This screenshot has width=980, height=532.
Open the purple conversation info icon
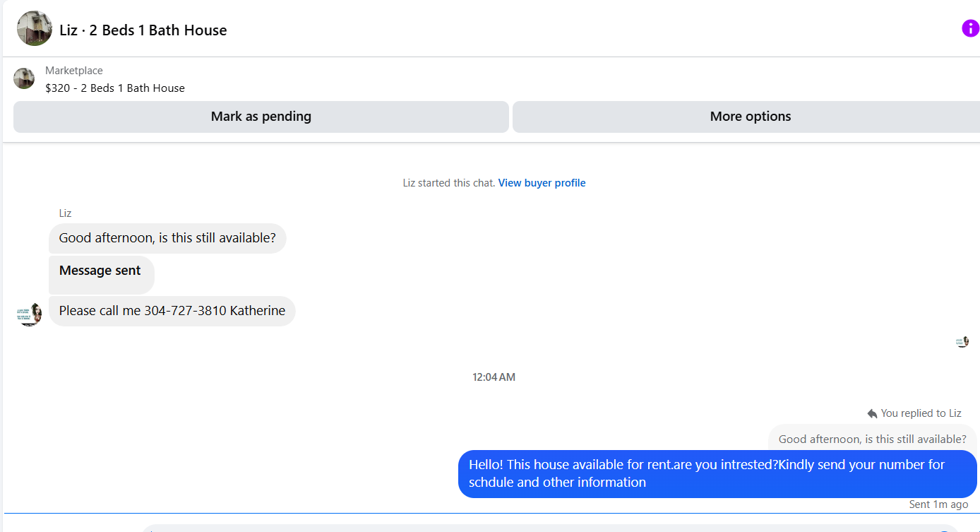point(971,28)
